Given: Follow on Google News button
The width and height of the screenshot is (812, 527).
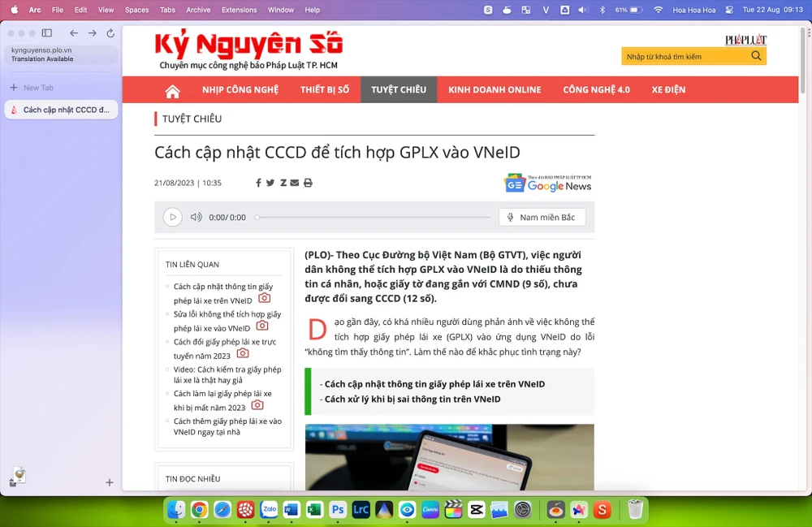Looking at the screenshot, I should tap(548, 184).
